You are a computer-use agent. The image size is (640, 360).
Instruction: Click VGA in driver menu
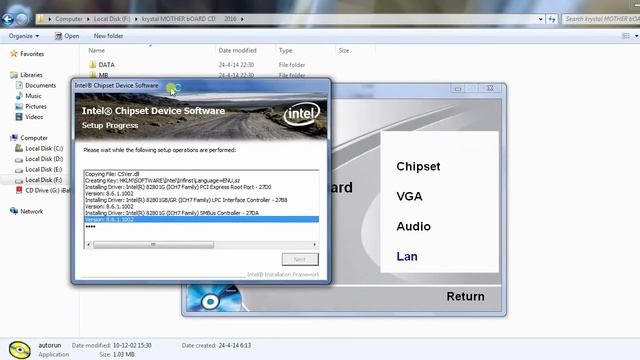point(409,196)
